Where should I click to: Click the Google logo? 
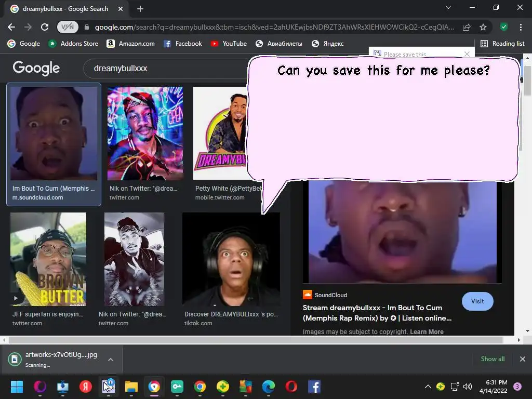coord(36,68)
